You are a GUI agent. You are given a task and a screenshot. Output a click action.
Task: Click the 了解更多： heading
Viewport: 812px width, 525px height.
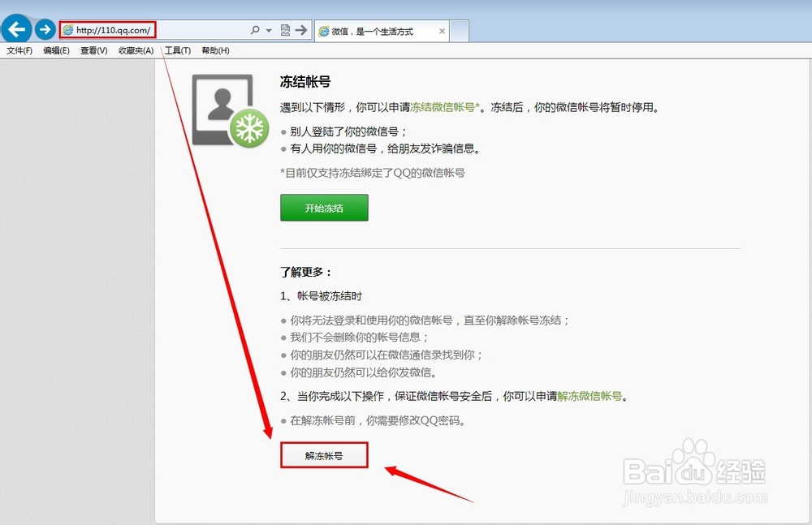(306, 272)
